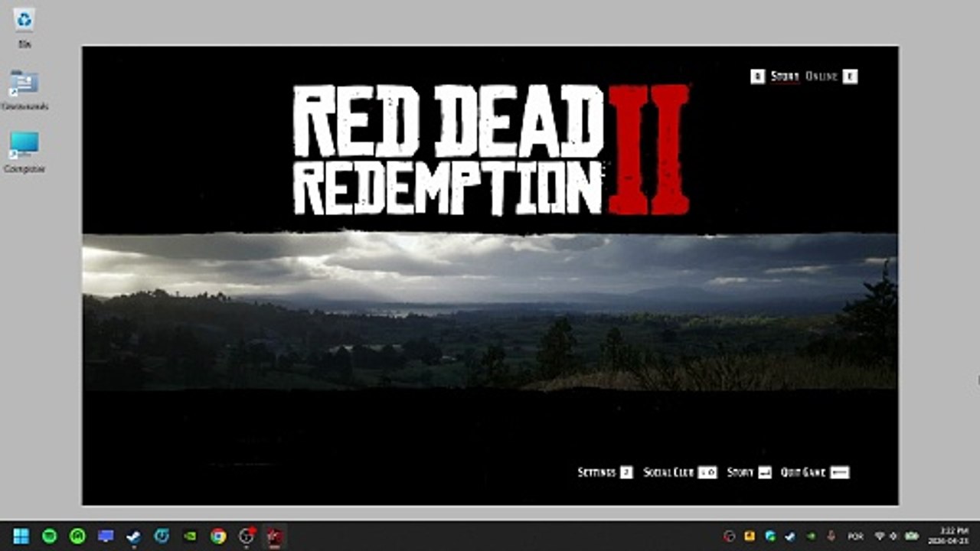The image size is (980, 551).
Task: Focus Red Dead Redemption 2 taskbar icon
Action: click(x=275, y=536)
